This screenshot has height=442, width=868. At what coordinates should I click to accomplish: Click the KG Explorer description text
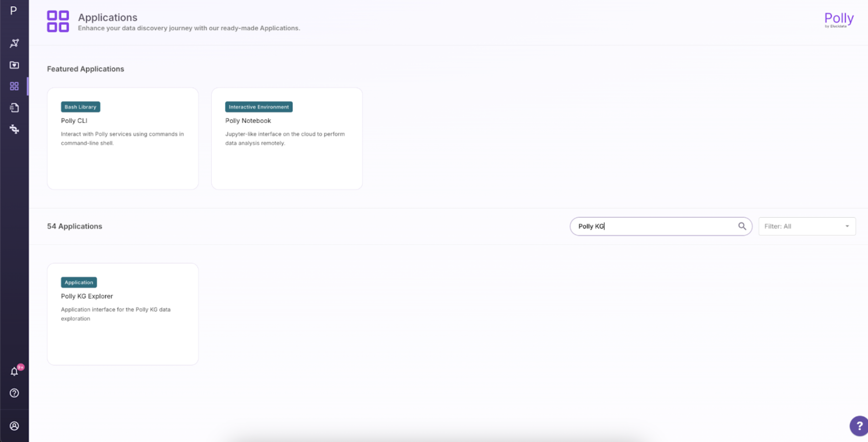tap(116, 314)
